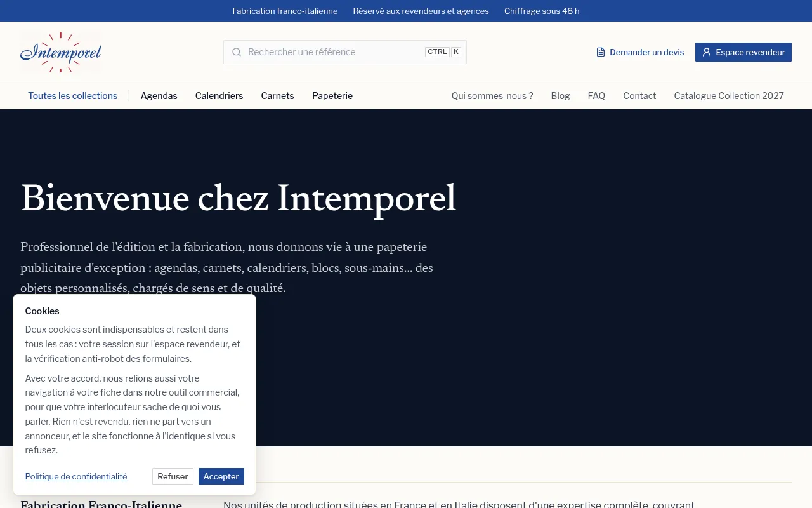This screenshot has height=508, width=812.
Task: Click the CTRL K shortcut badge
Action: (x=443, y=52)
